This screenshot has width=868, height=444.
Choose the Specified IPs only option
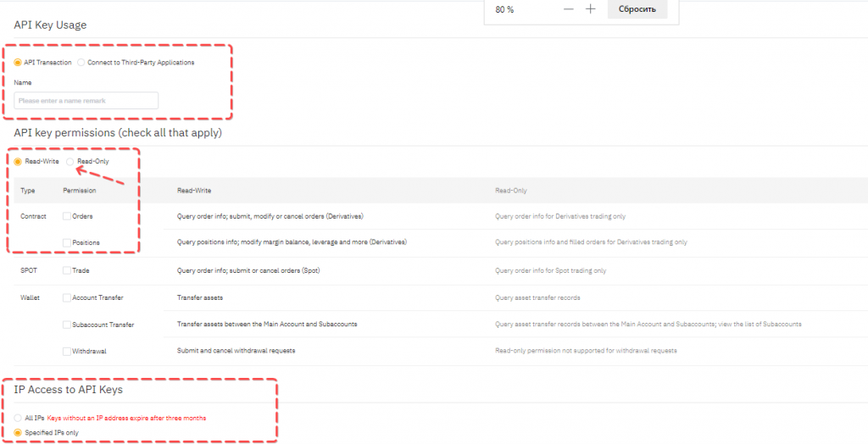[x=18, y=432]
